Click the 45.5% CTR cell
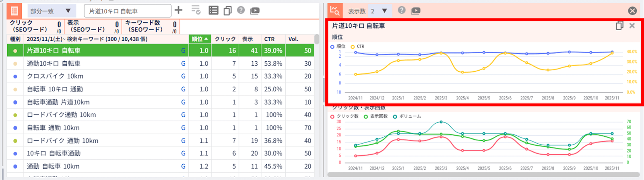644x180 pixels. point(273,166)
